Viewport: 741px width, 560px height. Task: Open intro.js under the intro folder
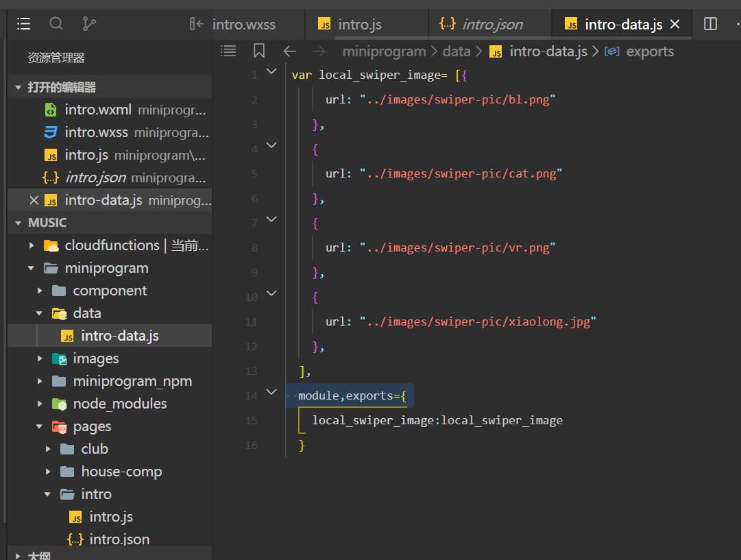click(111, 517)
